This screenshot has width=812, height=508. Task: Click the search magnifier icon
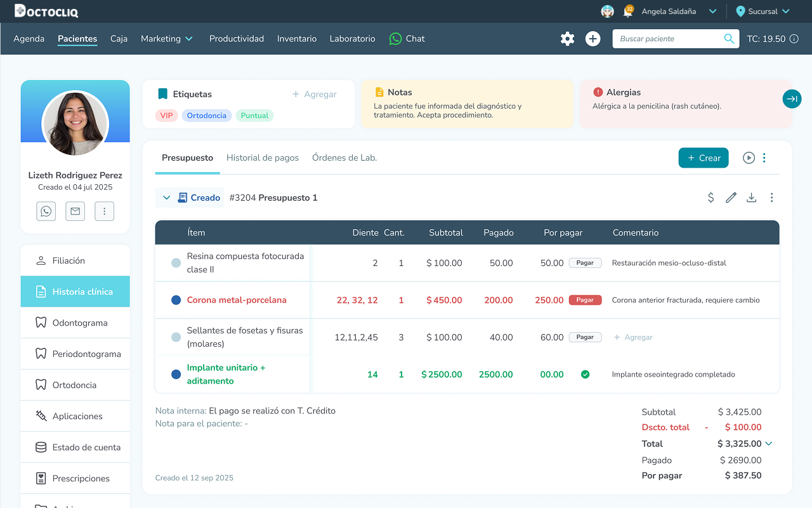729,39
